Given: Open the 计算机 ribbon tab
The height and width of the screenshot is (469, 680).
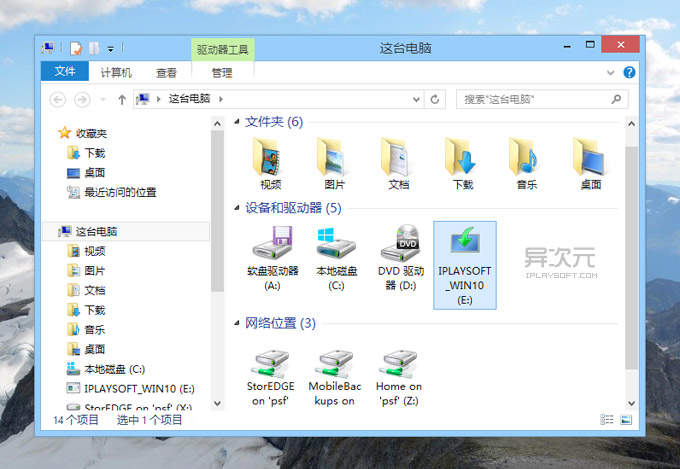Looking at the screenshot, I should (116, 72).
